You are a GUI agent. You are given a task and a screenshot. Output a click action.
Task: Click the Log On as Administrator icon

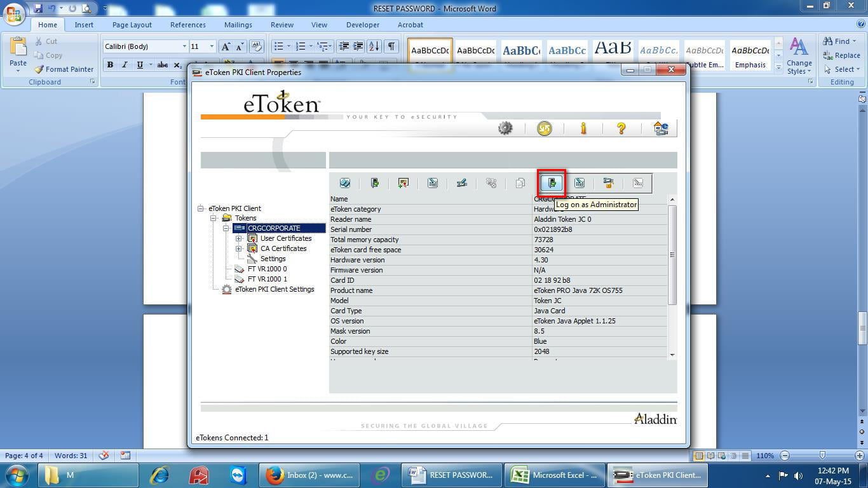[x=550, y=183]
